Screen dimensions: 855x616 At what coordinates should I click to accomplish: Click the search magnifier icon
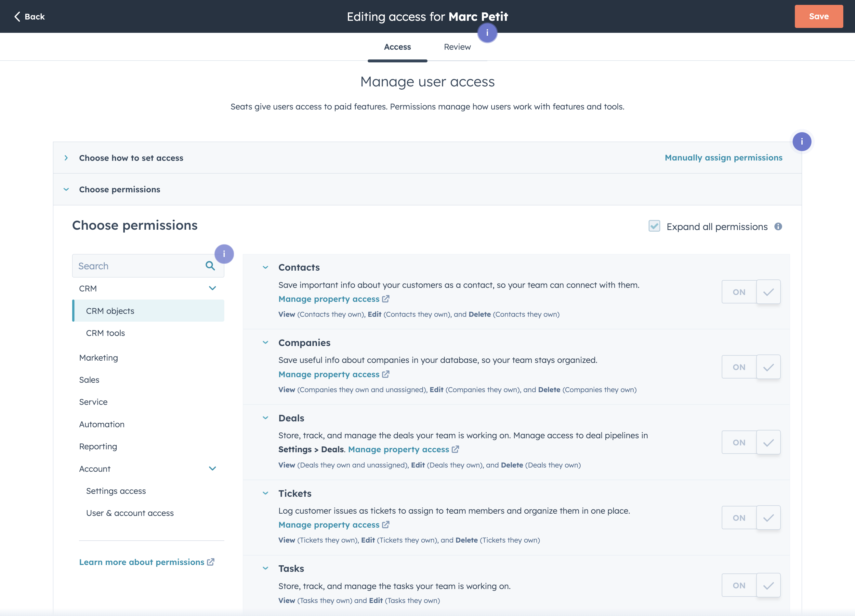[210, 266]
